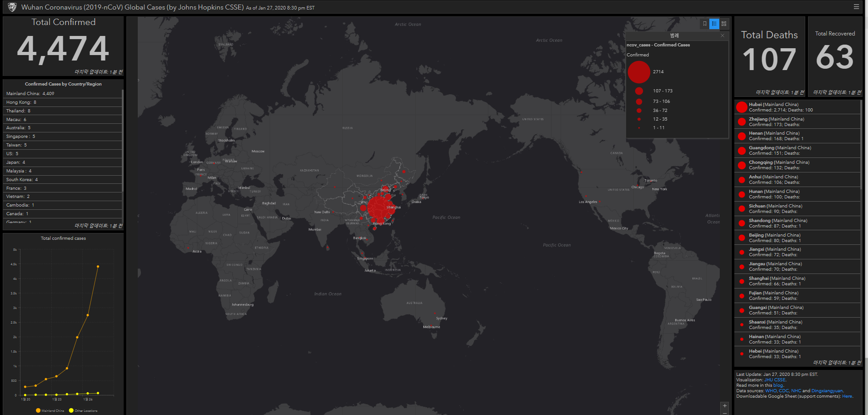Select the Hubei province row
This screenshot has height=415, width=868.
click(797, 107)
